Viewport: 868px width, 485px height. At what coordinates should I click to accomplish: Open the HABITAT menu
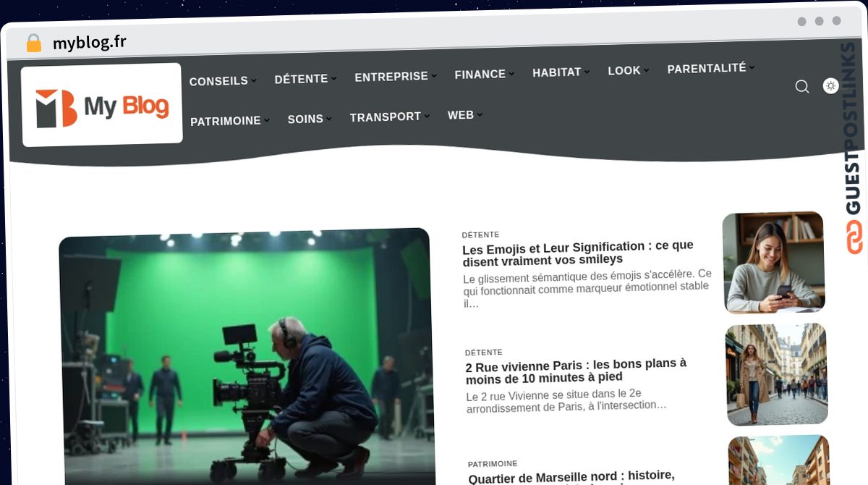tap(557, 72)
